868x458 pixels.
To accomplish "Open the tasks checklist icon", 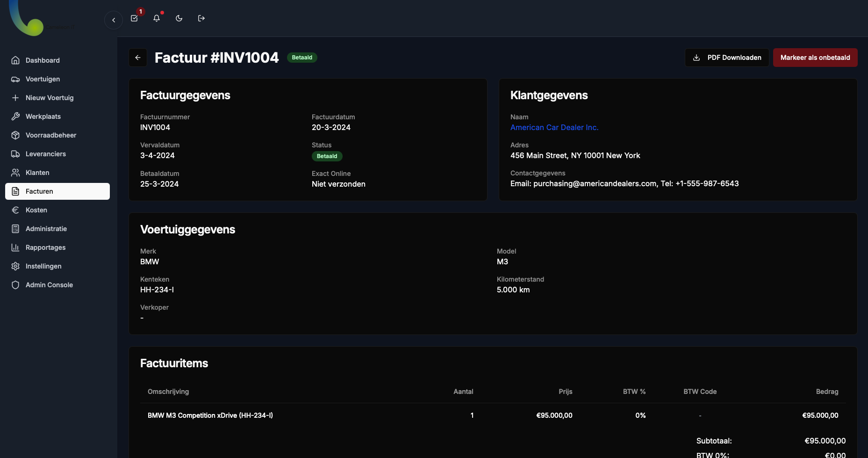I will coord(134,18).
